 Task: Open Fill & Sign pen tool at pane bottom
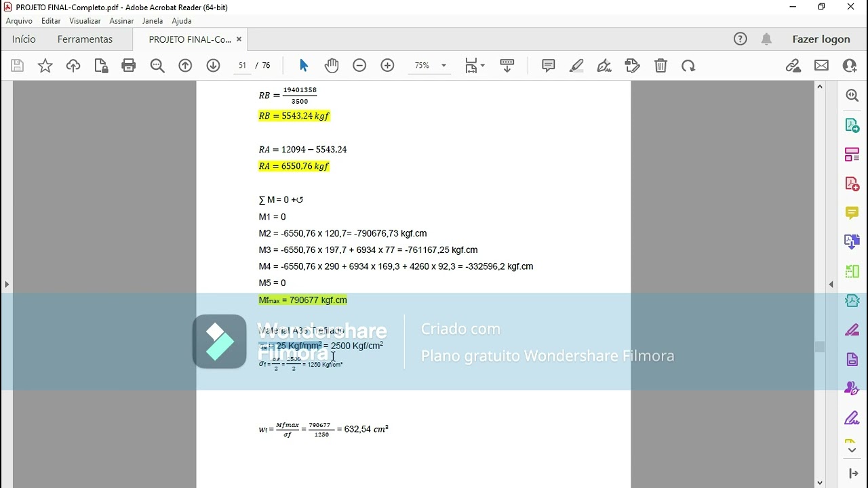pos(852,418)
